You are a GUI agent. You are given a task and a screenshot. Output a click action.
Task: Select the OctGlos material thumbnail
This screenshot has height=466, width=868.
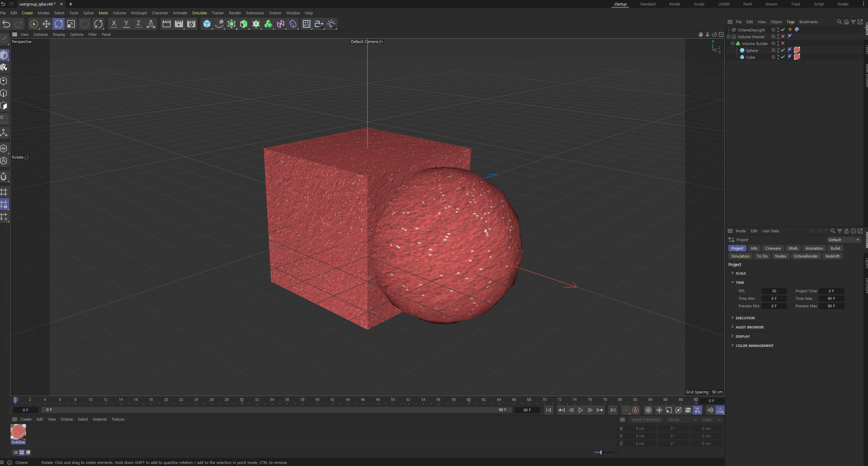18,432
